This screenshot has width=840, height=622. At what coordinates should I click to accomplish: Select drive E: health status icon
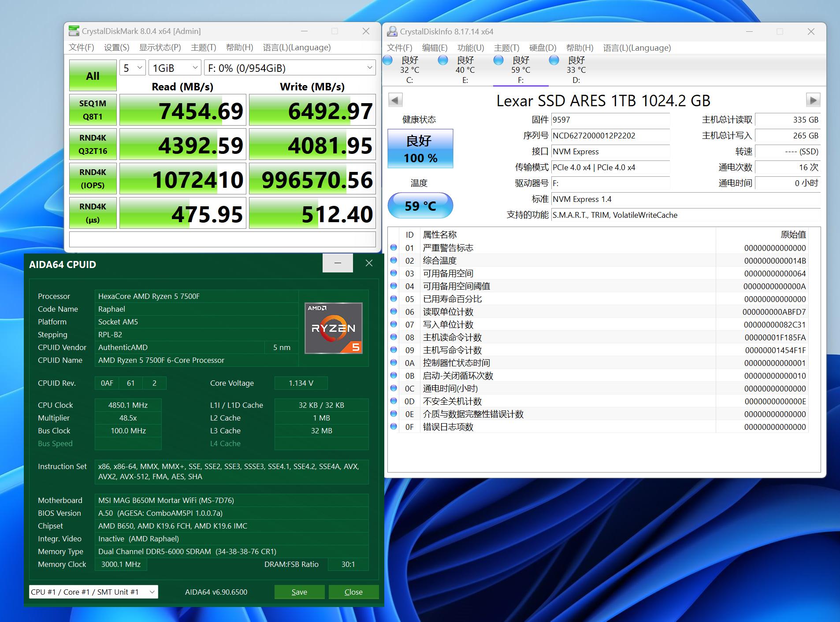point(443,60)
